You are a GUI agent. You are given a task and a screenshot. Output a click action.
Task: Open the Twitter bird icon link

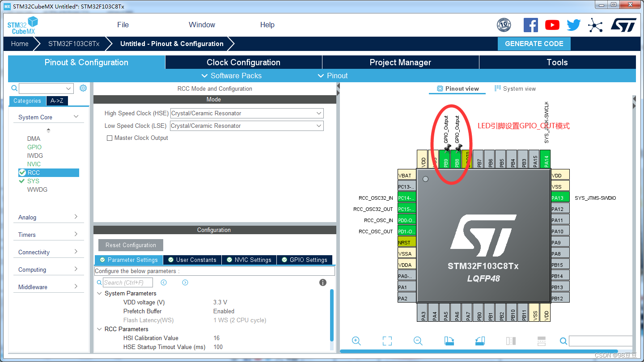pyautogui.click(x=573, y=25)
